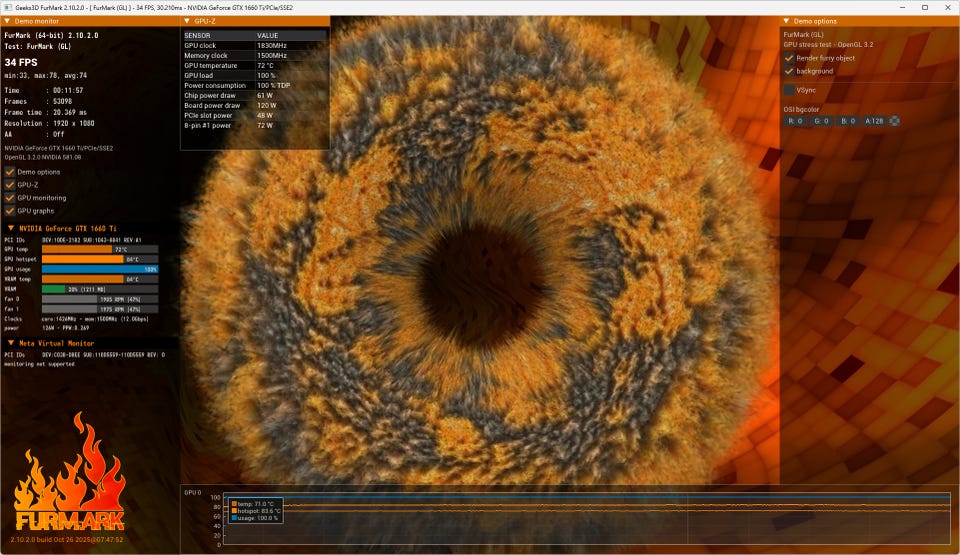The width and height of the screenshot is (960, 555).
Task: Click the Resolution 1920 x 1080 value
Action: point(73,123)
